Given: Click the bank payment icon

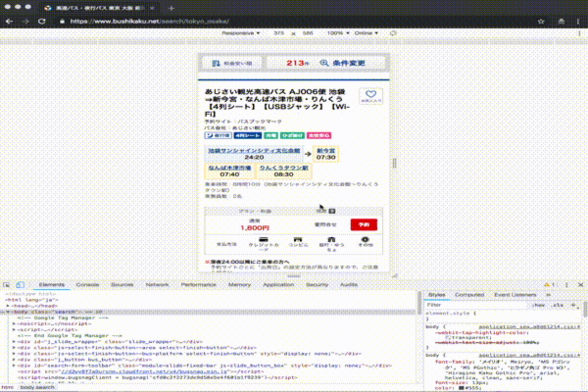Looking at the screenshot, I should (332, 240).
